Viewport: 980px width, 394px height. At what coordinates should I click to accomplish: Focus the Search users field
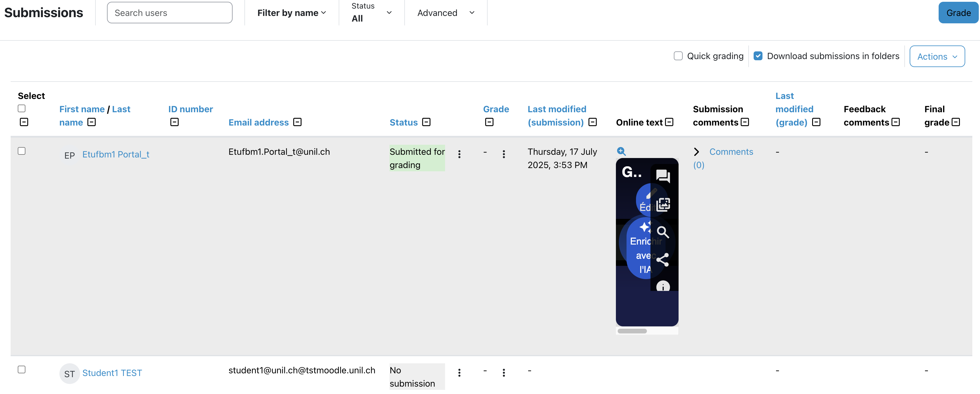coord(170,13)
